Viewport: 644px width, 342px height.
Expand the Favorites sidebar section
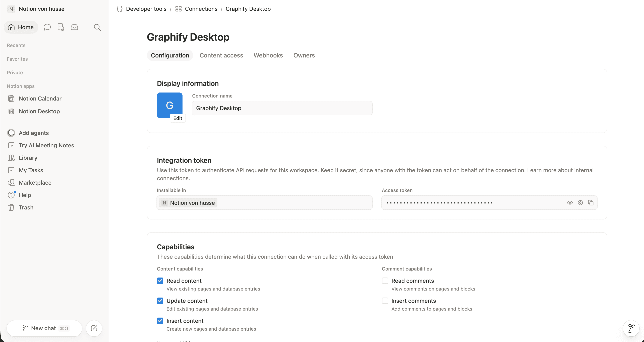click(x=17, y=59)
